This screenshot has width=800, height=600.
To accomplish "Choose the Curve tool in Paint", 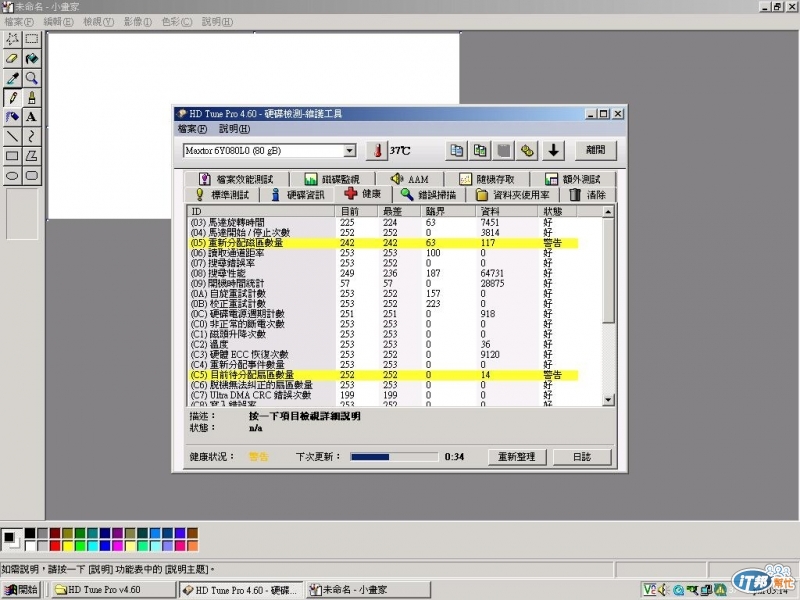I will [x=32, y=136].
